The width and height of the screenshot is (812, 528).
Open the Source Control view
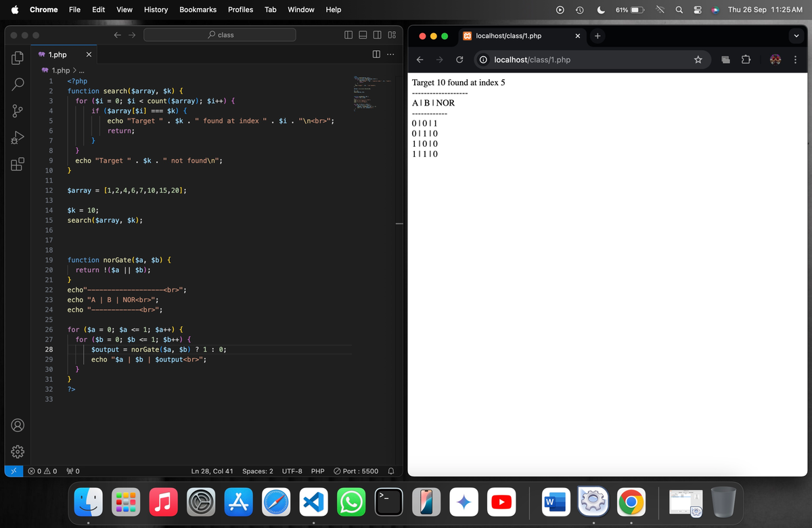18,111
